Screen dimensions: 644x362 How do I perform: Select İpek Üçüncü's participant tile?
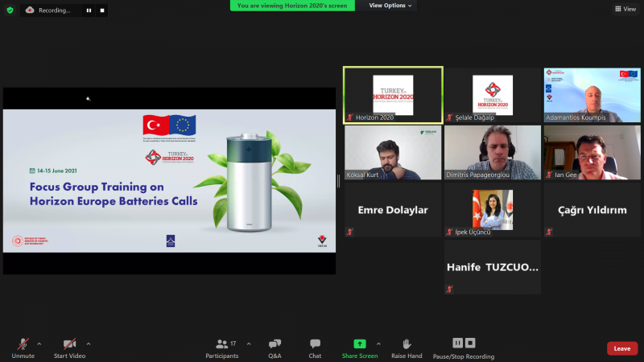pos(493,210)
